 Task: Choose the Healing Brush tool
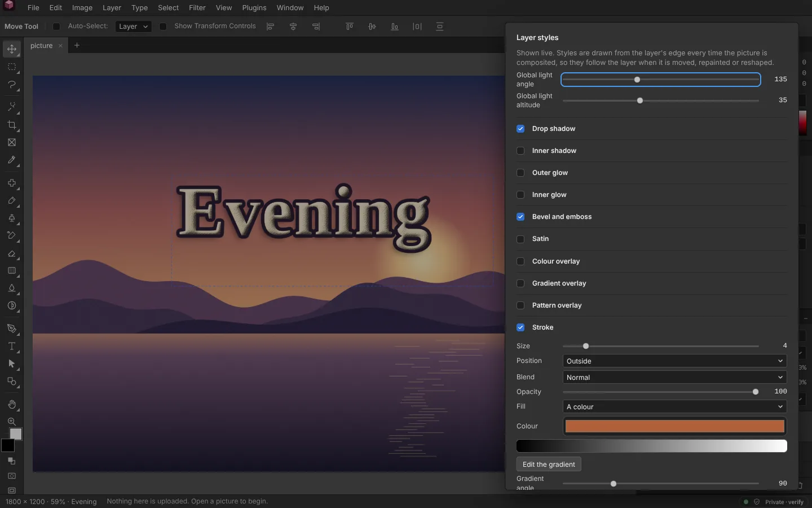(x=12, y=183)
